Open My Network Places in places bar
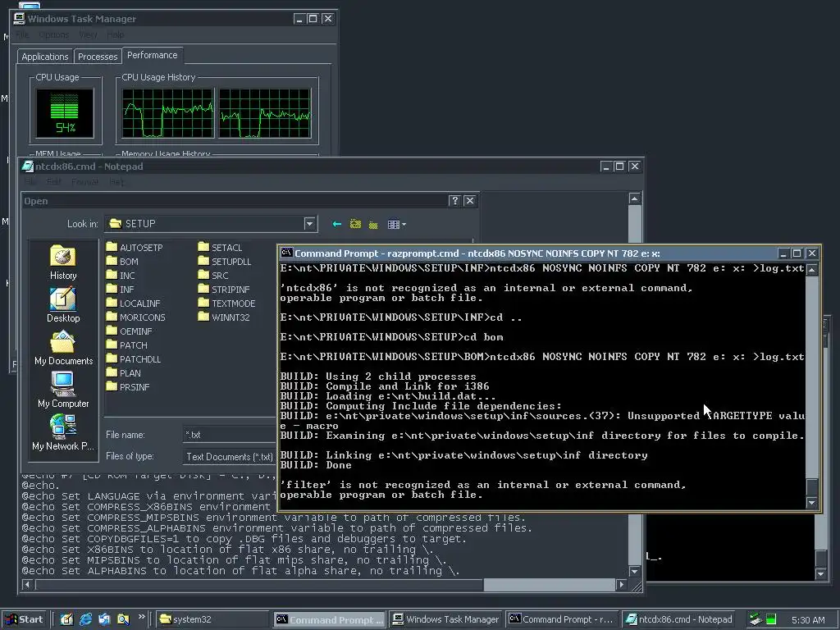This screenshot has height=630, width=840. click(x=63, y=433)
